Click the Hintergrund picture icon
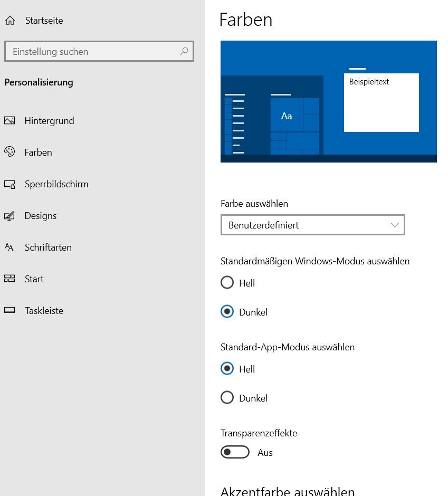Image resolution: width=448 pixels, height=496 pixels. coord(9,120)
